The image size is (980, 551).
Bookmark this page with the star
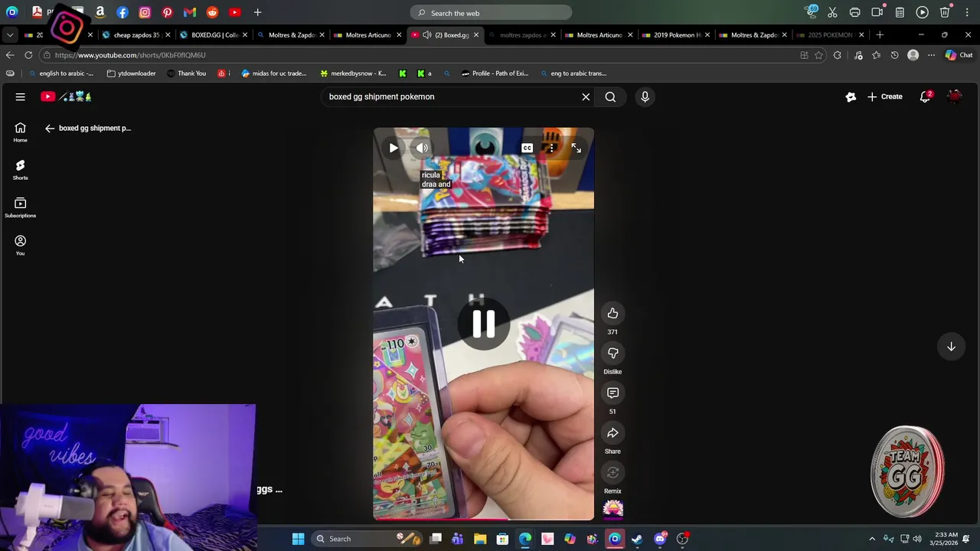tap(818, 55)
